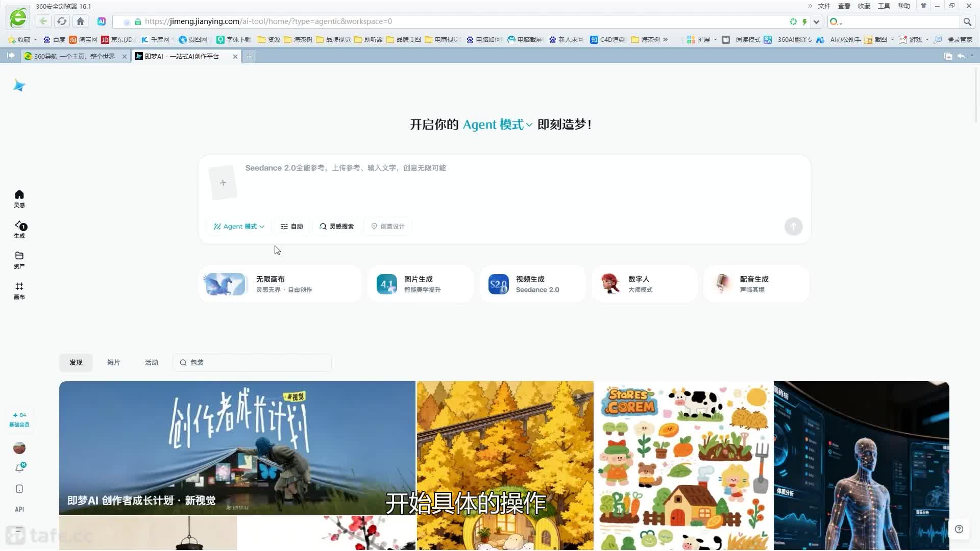The height and width of the screenshot is (551, 980).
Task: Open a new browser tab with plus
Action: pos(249,56)
